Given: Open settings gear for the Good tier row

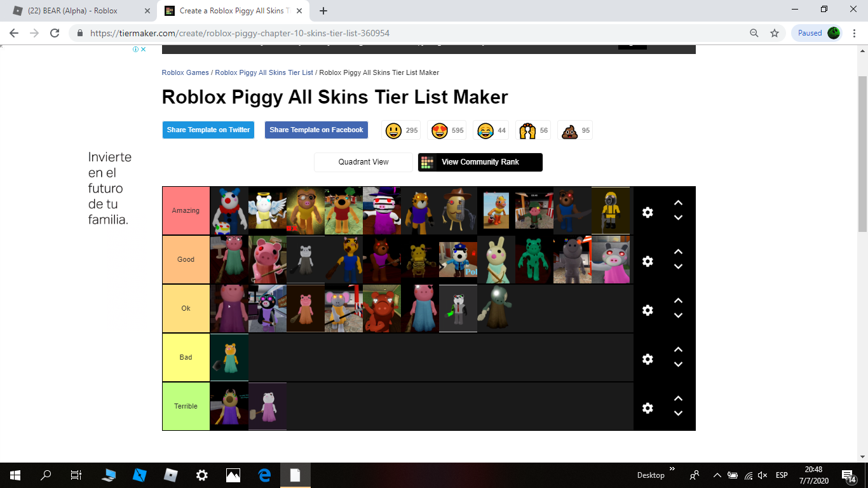Looking at the screenshot, I should 648,261.
